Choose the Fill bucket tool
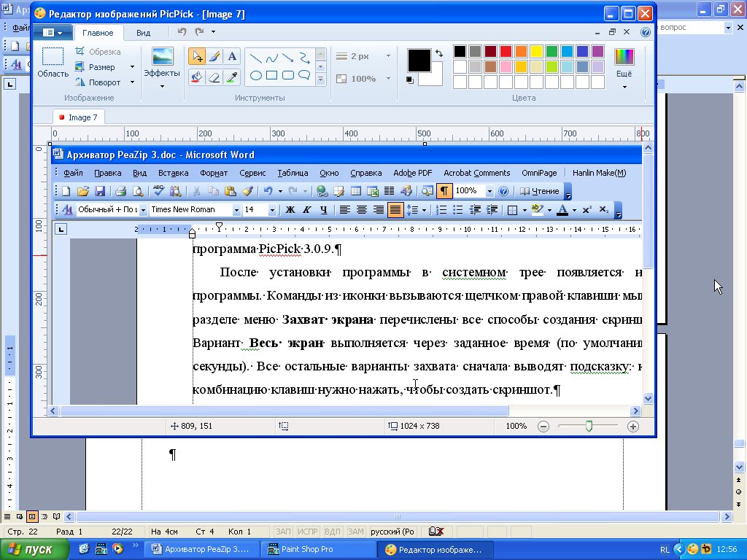Screen dimensions: 747x560 [196, 77]
